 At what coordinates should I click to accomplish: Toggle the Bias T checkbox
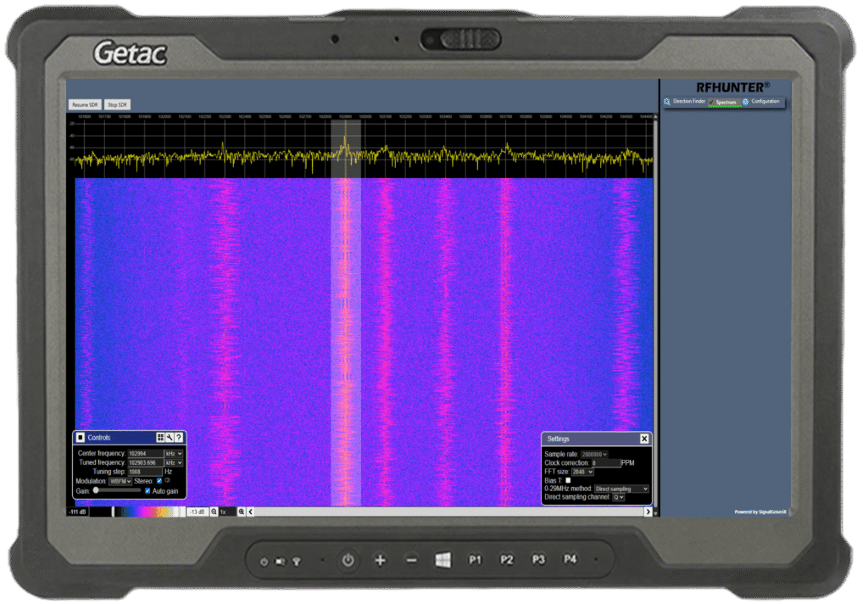[x=568, y=480]
